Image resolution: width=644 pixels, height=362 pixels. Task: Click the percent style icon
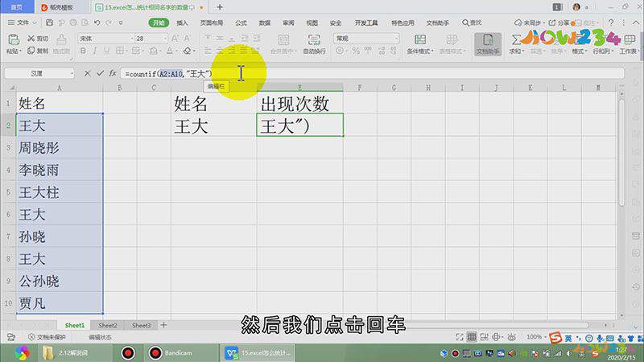(356, 51)
